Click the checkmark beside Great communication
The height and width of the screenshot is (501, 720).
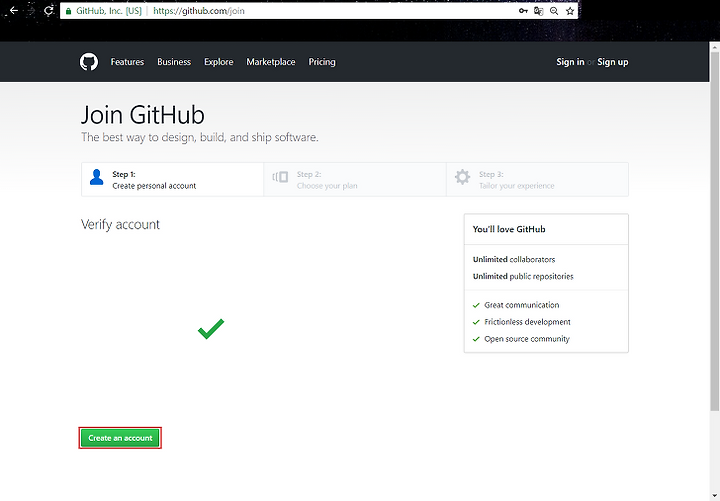coord(476,305)
